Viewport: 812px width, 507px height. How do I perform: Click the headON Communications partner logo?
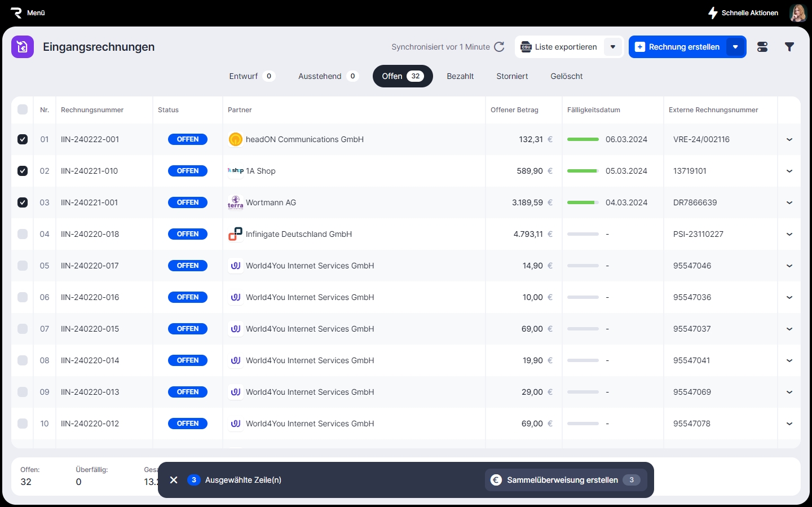pos(235,139)
